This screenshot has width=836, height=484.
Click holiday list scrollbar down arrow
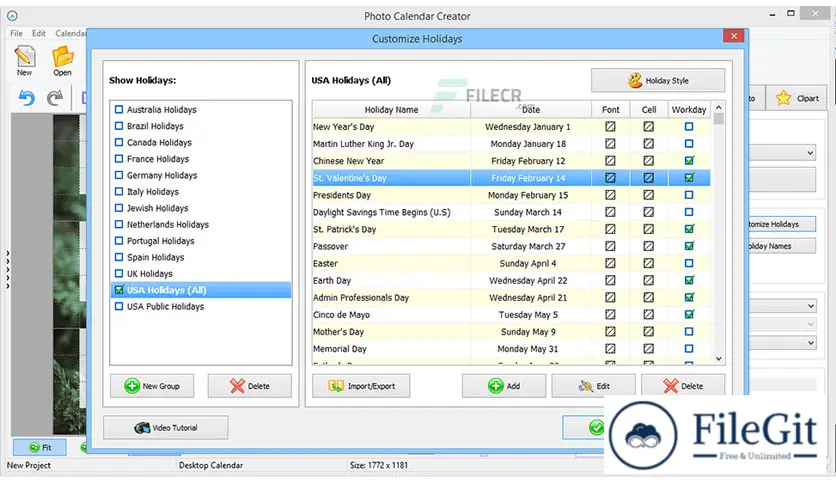tap(719, 359)
